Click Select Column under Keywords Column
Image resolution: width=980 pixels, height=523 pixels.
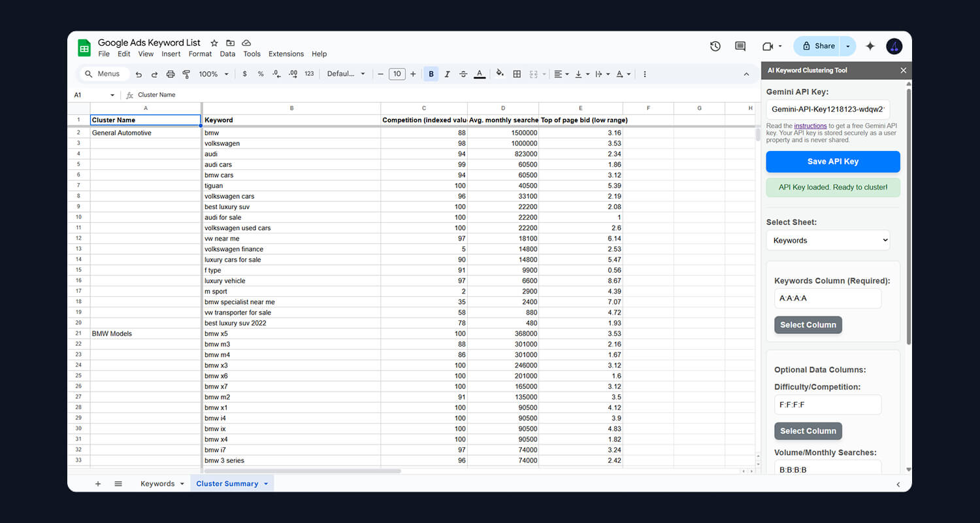(808, 325)
